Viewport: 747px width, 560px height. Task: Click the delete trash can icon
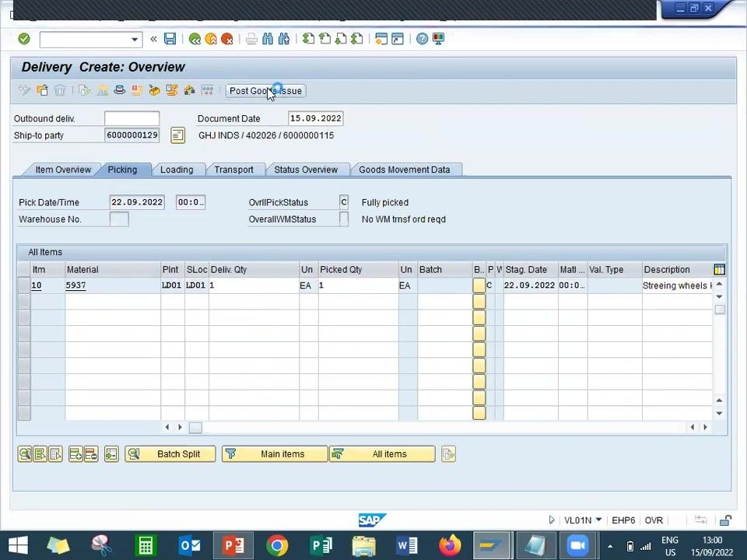[60, 90]
